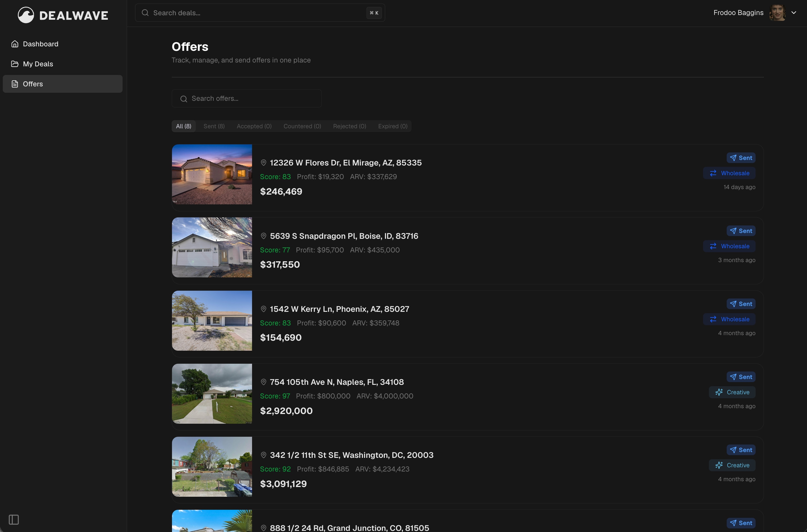Click the My Deals folder icon
This screenshot has height=532, width=807.
pos(15,64)
